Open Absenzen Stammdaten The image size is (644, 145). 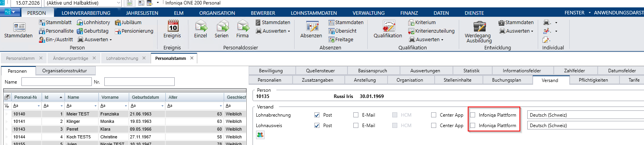[x=346, y=23]
